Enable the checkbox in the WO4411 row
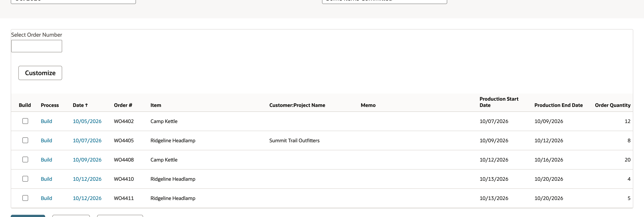This screenshot has width=644, height=217. [x=25, y=198]
